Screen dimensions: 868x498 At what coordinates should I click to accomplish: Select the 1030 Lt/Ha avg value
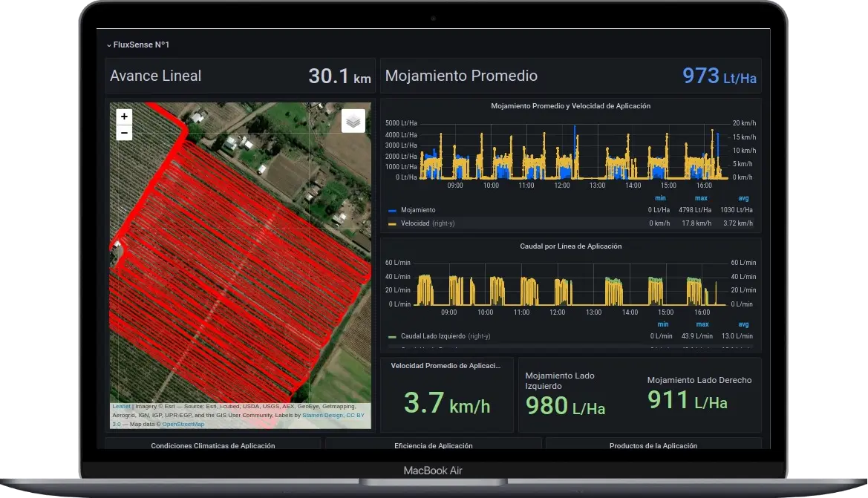[737, 210]
